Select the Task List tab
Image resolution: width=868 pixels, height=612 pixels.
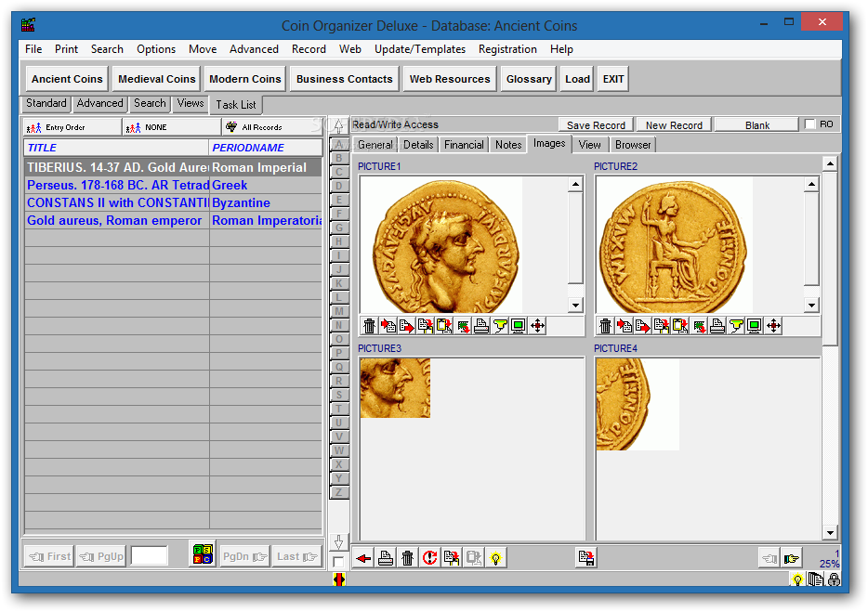tap(236, 105)
